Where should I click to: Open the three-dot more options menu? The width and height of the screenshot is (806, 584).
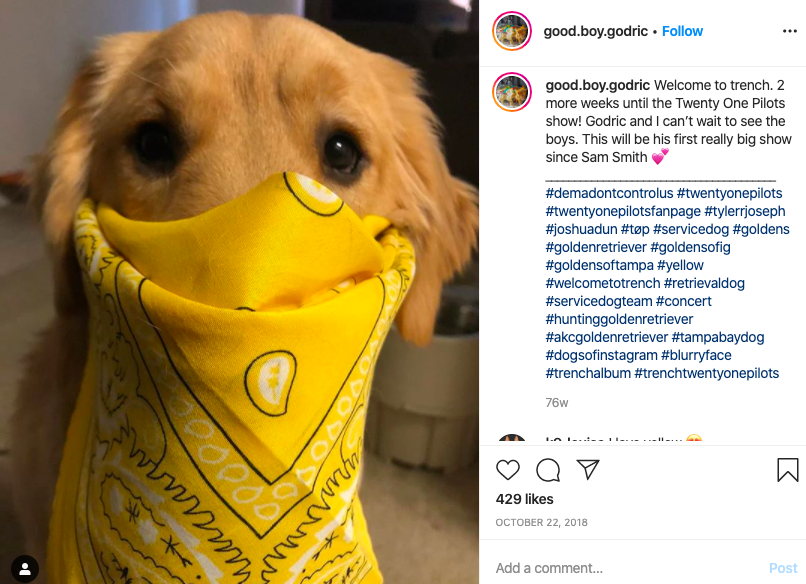click(790, 31)
